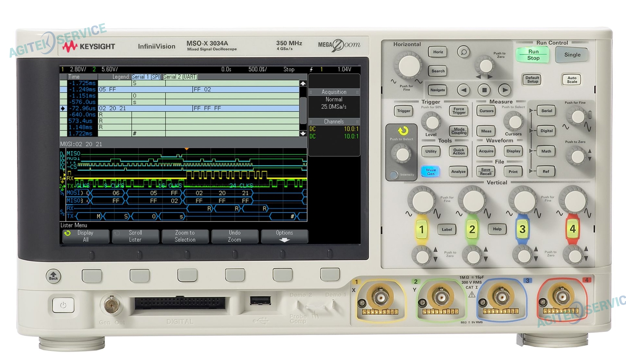Toggle channel 2 green key
Viewport: 626px width, 364px height.
click(472, 229)
